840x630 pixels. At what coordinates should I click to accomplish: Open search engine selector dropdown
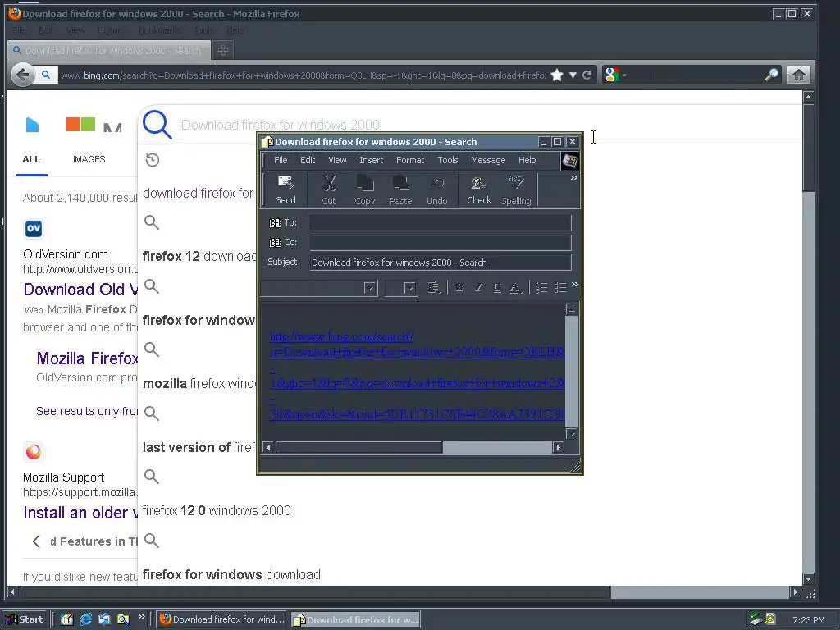click(615, 75)
